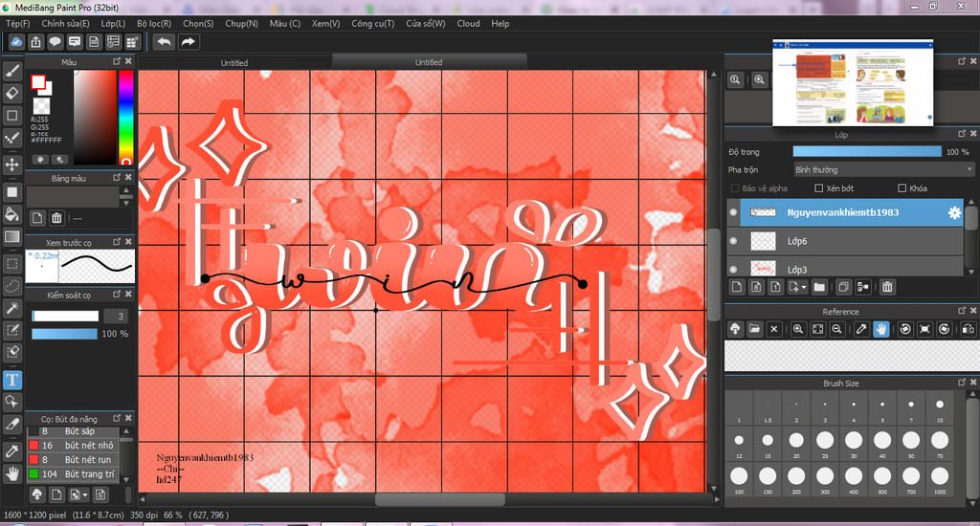Select the Lasso selection tool
Image resolution: width=980 pixels, height=526 pixels.
coord(11,286)
